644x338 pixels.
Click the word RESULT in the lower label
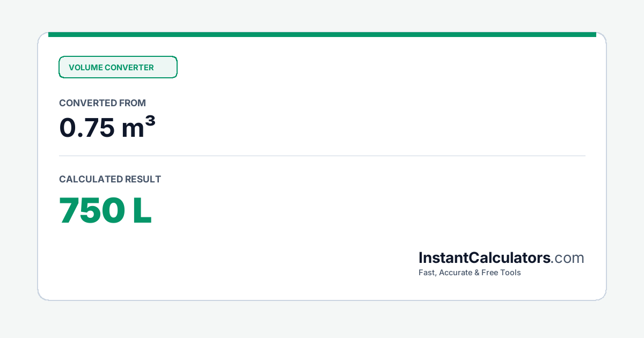(x=143, y=179)
